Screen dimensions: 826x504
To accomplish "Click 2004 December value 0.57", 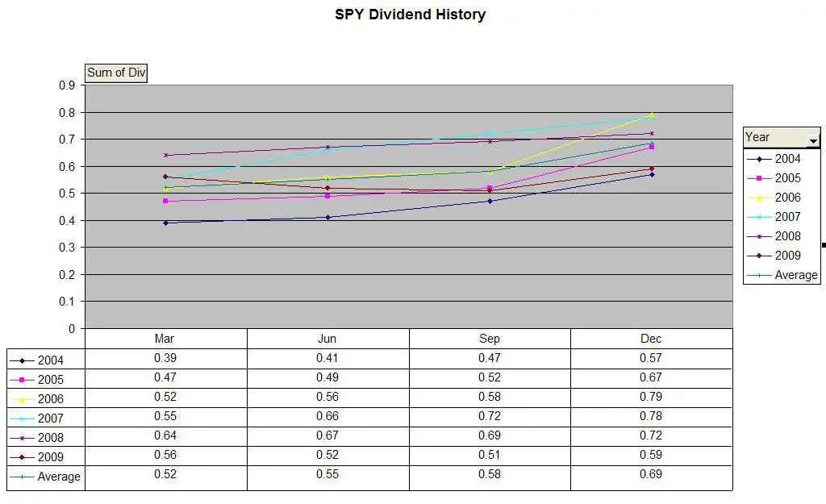I will (651, 358).
